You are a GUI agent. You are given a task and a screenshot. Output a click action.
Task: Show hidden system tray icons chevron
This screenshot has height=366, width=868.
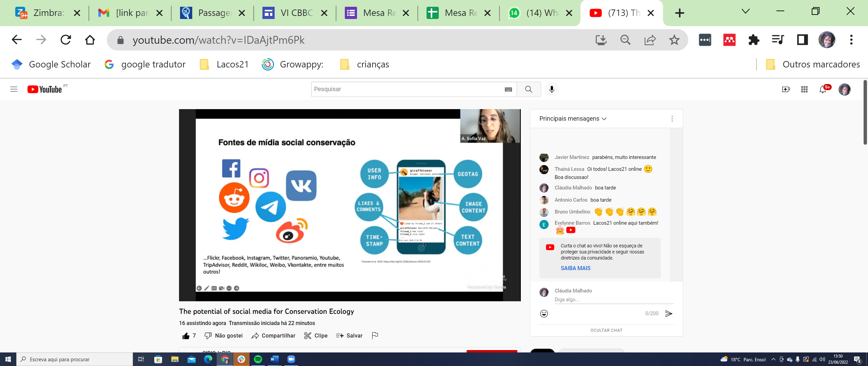(773, 359)
